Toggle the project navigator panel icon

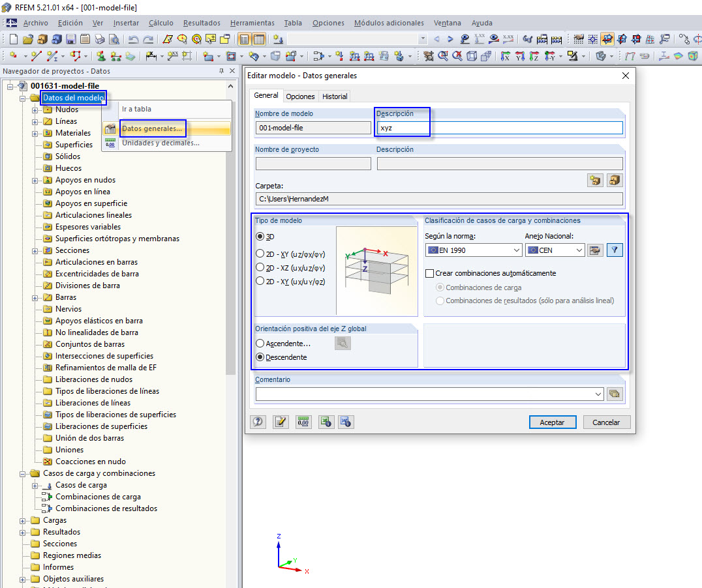coord(244,39)
